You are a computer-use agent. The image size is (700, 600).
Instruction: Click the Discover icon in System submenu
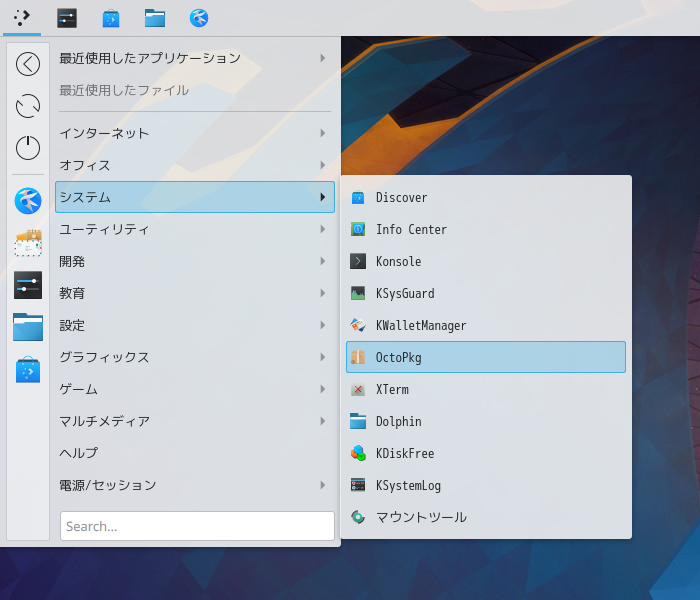pyautogui.click(x=358, y=197)
